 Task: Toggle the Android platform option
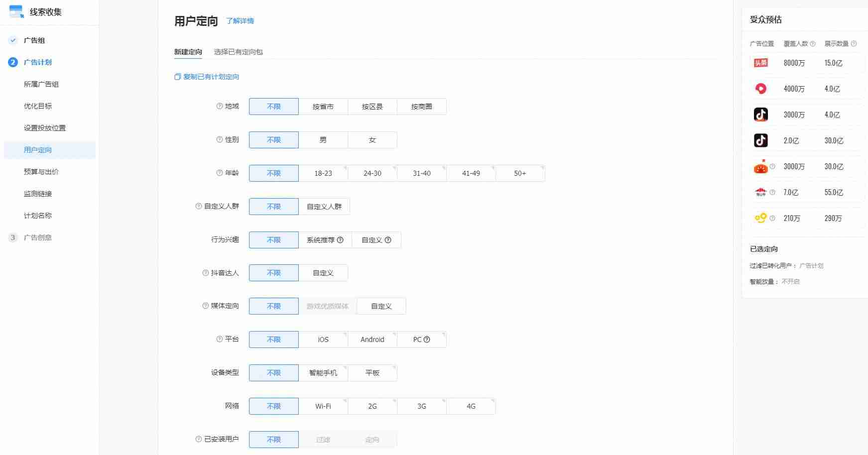372,340
